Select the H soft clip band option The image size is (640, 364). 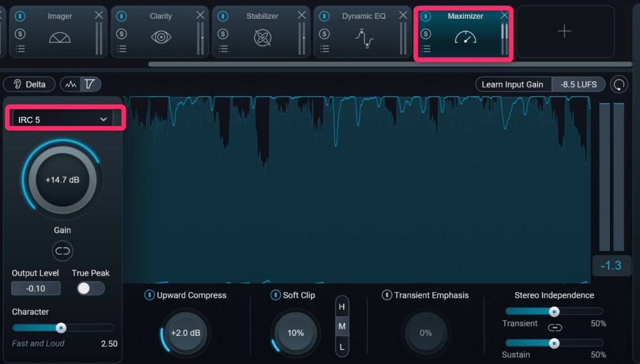342,307
